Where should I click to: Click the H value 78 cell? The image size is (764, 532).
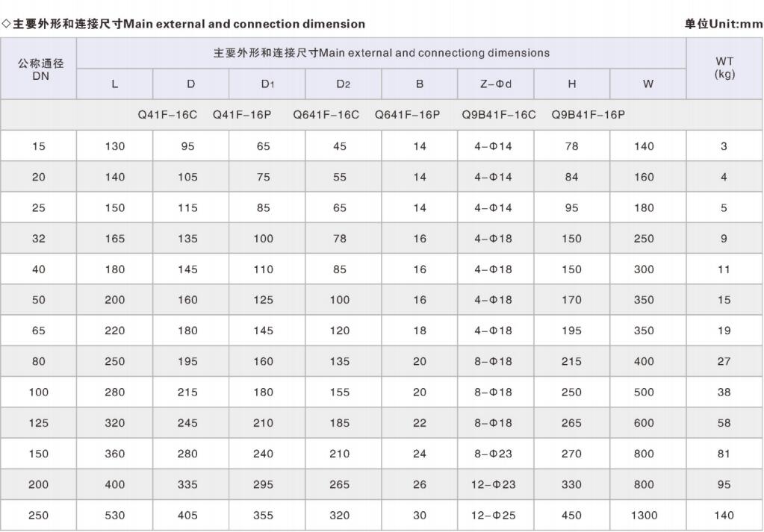571,146
